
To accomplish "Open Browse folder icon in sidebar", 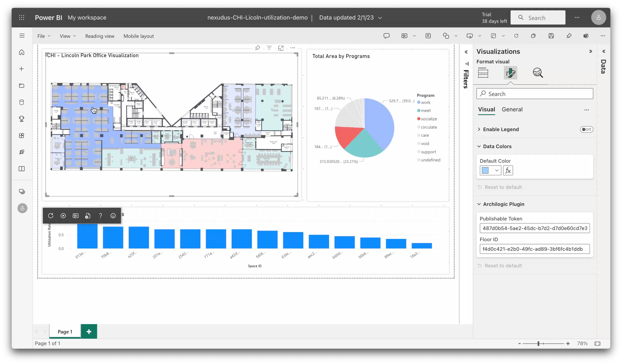I will [22, 86].
